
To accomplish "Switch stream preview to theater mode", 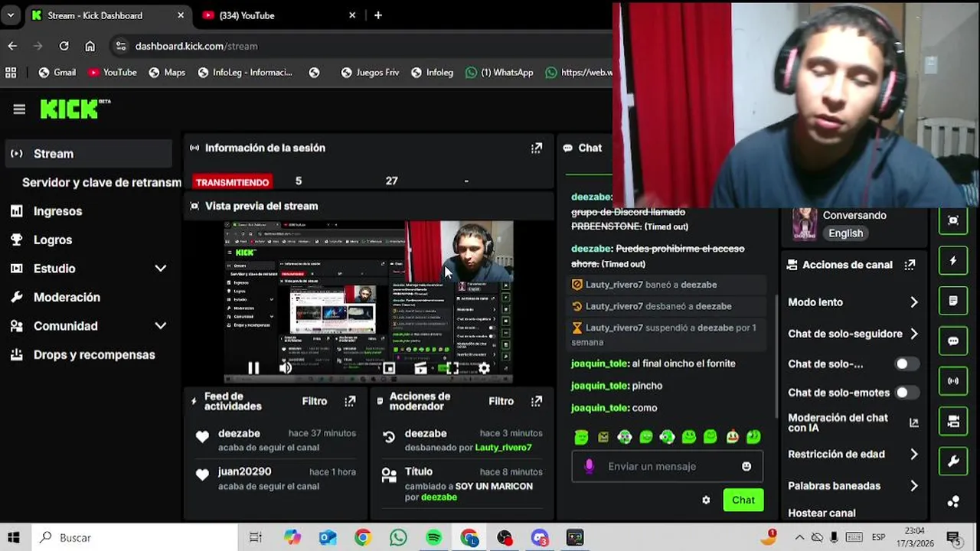I will [420, 368].
